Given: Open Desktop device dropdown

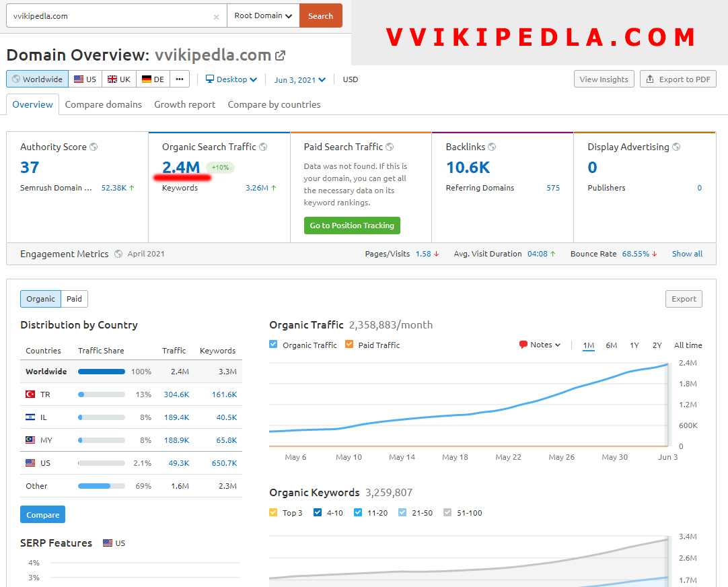Looking at the screenshot, I should pos(231,79).
